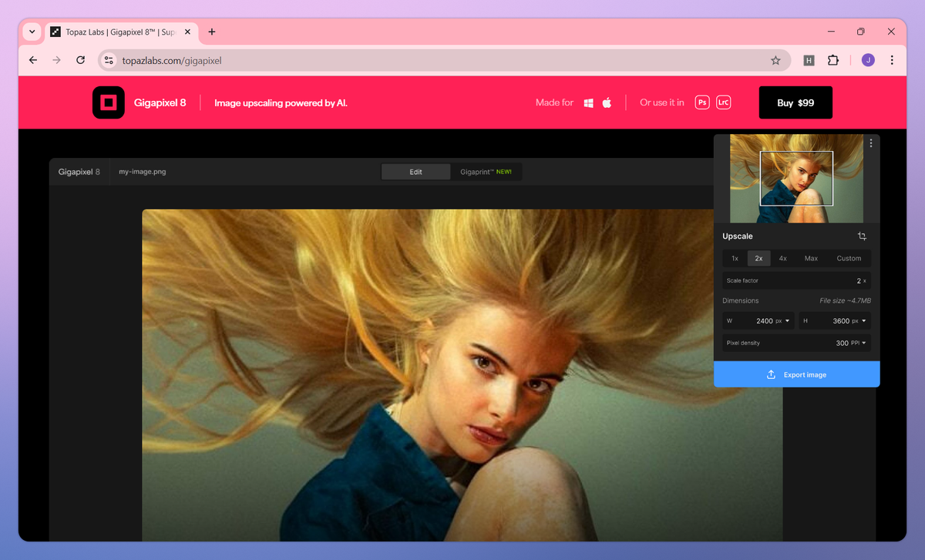Click the Lightroom LrC plugin icon
Viewport: 925px width, 560px height.
pyautogui.click(x=723, y=102)
